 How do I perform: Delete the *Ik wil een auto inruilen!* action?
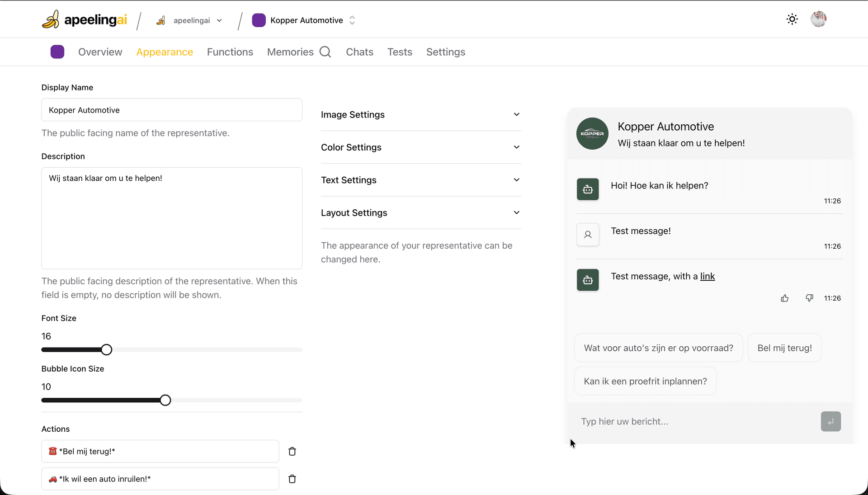292,479
